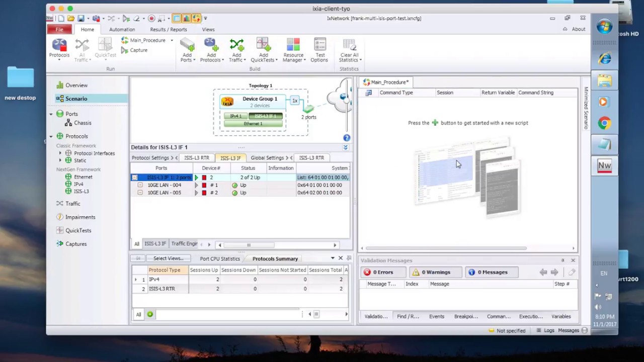Screen dimensions: 644x362
Task: Open the Main_Procedure dropdown arrow in ribbon
Action: tap(172, 40)
